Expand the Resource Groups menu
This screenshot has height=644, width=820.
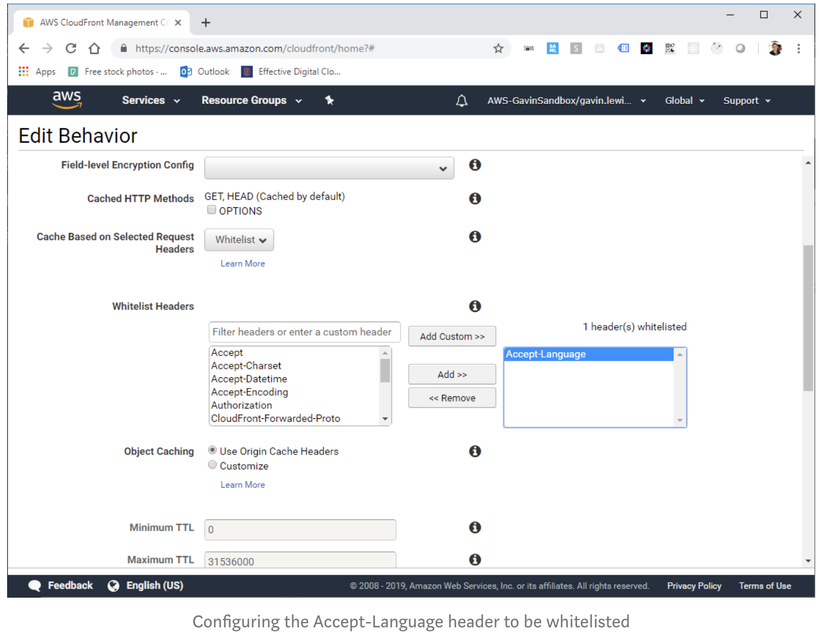(251, 100)
